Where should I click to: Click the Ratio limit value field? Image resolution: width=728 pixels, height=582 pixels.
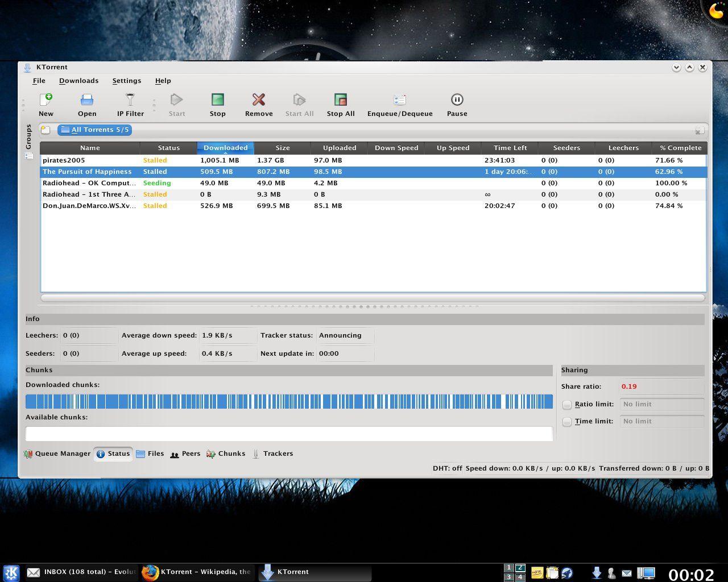662,405
